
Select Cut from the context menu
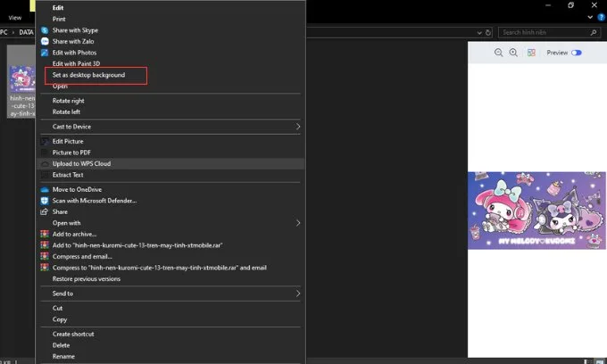click(x=57, y=309)
